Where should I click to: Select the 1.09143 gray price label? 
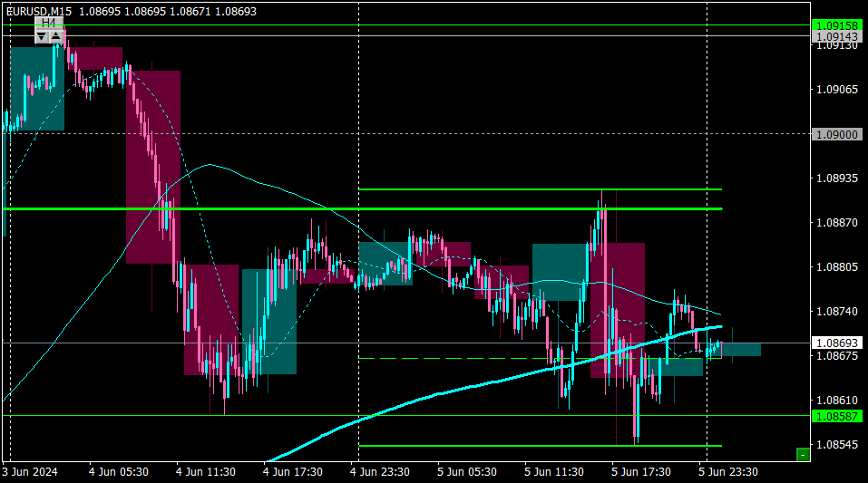pos(837,36)
